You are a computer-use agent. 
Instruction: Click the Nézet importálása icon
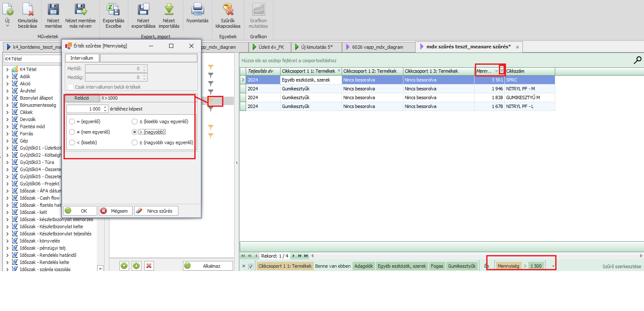169,10
